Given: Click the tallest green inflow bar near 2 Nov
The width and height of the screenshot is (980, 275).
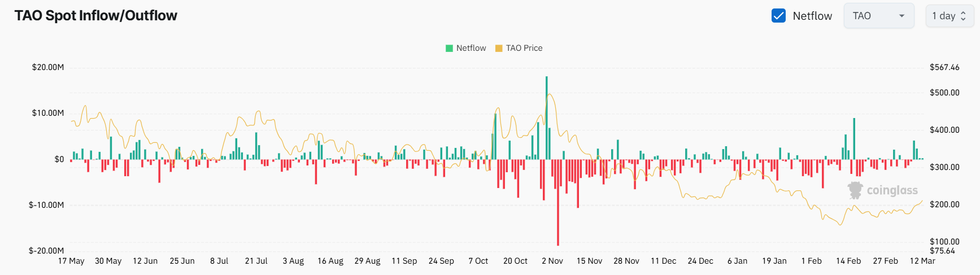Looking at the screenshot, I should pyautogui.click(x=547, y=117).
